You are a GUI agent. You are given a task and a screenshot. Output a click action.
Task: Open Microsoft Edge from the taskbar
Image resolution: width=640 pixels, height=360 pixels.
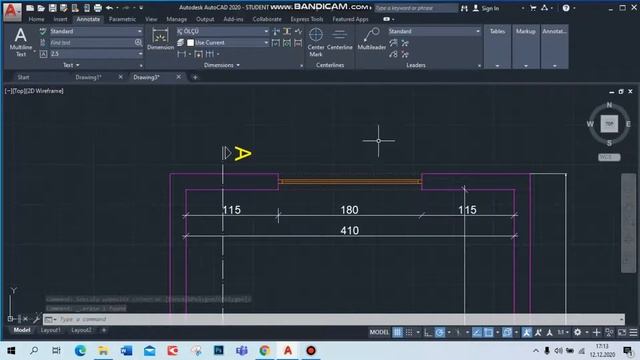80,351
